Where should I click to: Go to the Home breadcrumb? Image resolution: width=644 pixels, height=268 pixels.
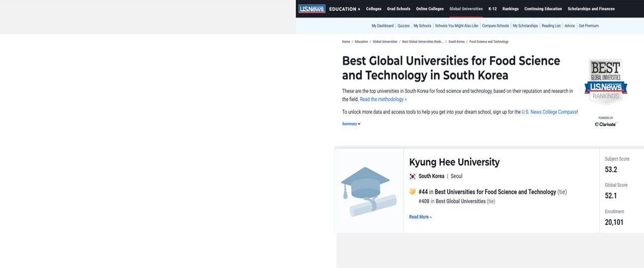[x=346, y=42]
